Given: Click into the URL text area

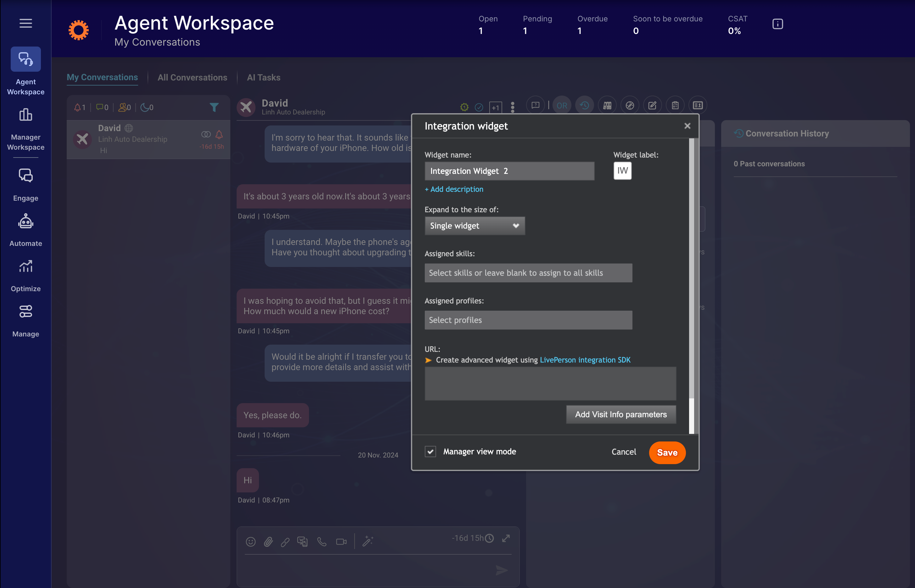Looking at the screenshot, I should (x=550, y=383).
